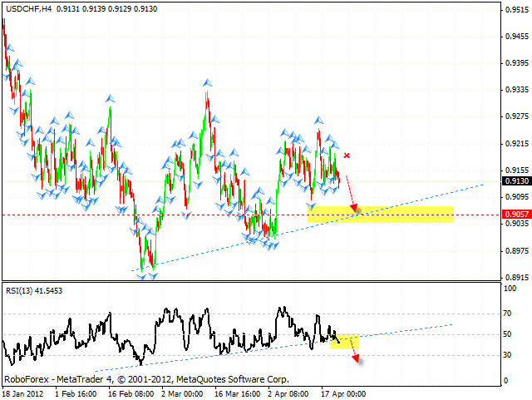
Task: Click the RSI 70 level label
Action: tap(505, 314)
